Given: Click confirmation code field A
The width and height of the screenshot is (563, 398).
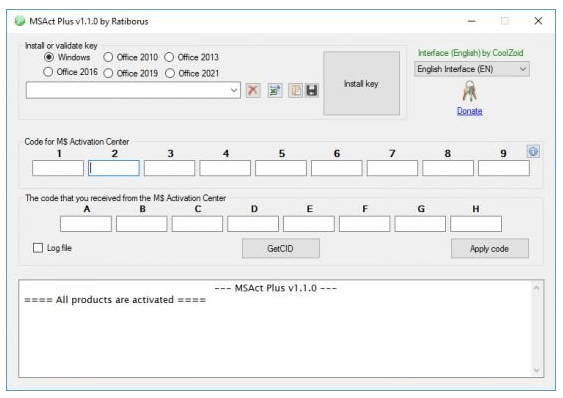Looking at the screenshot, I should click(86, 224).
